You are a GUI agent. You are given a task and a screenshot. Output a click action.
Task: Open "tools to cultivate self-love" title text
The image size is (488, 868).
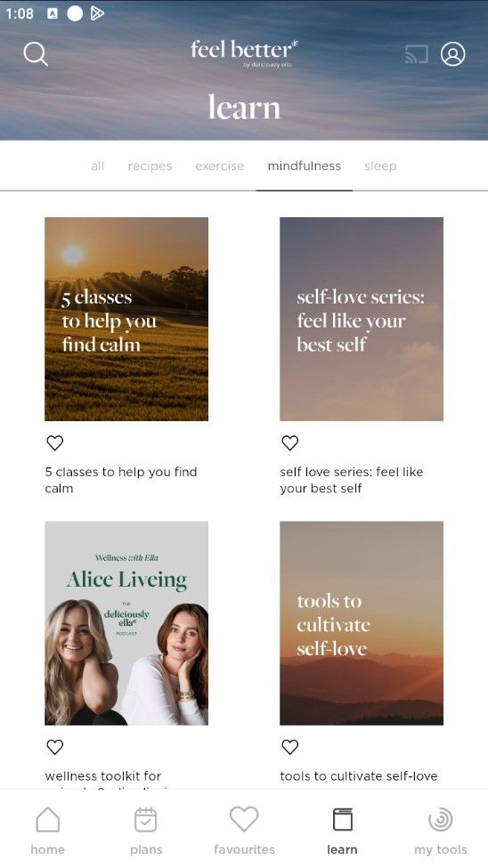(x=358, y=776)
